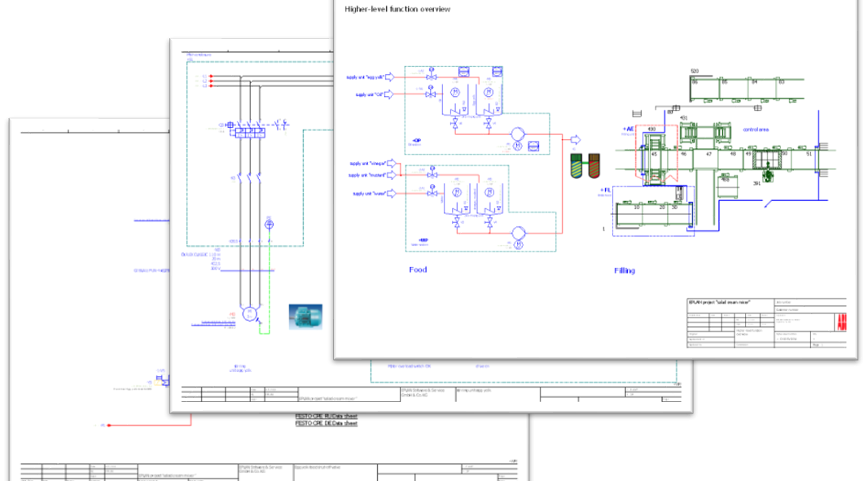Select the upper pump circle symbol

(x=517, y=133)
